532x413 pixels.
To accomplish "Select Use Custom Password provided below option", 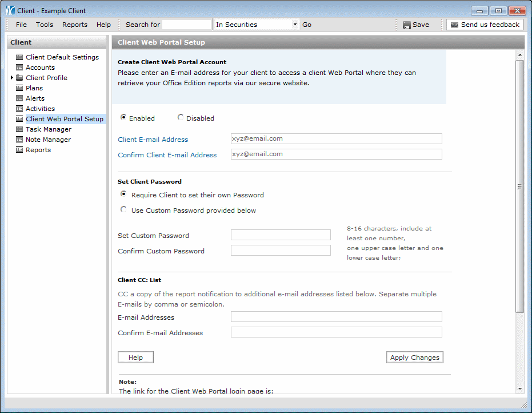I will [x=123, y=210].
